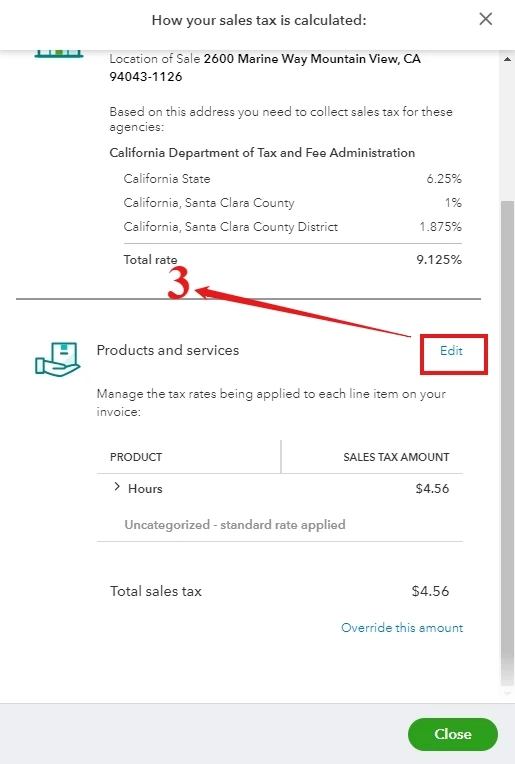Click the scrollbar up arrow
Screen dimensions: 515x764
[507, 59]
